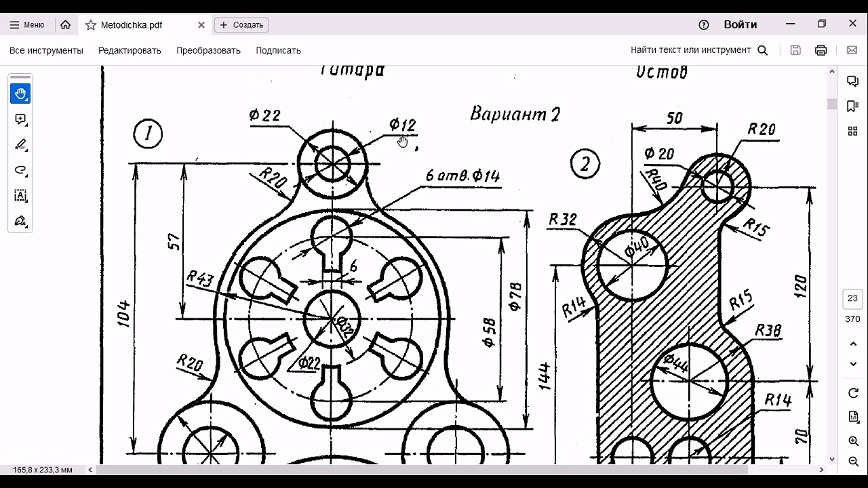Screen dimensions: 868x488
Task: Go to previous page with up chevron
Action: (x=853, y=344)
